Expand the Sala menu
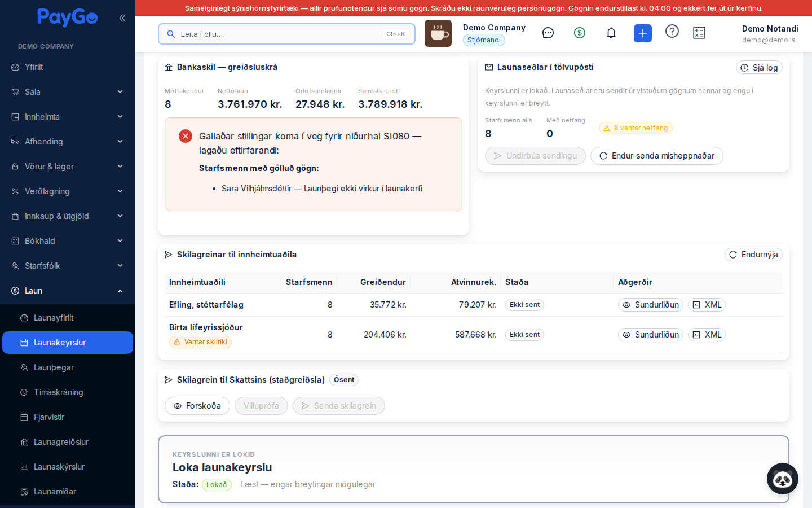 [x=68, y=92]
